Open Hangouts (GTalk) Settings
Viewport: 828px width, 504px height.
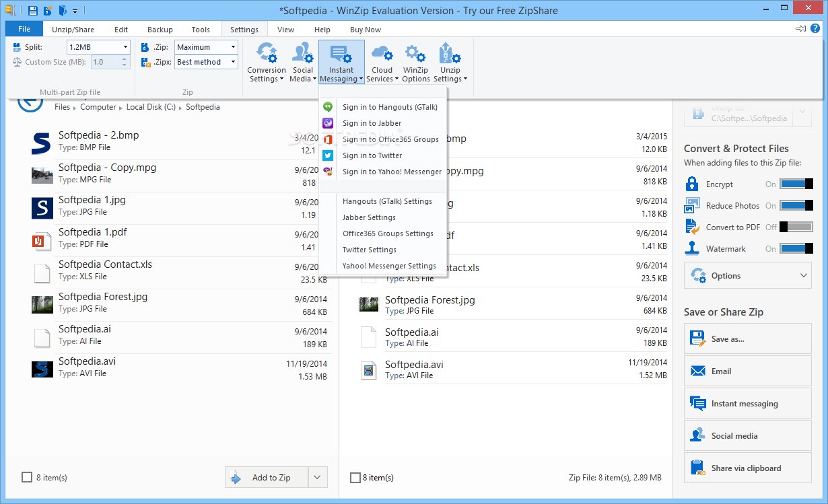(x=382, y=201)
